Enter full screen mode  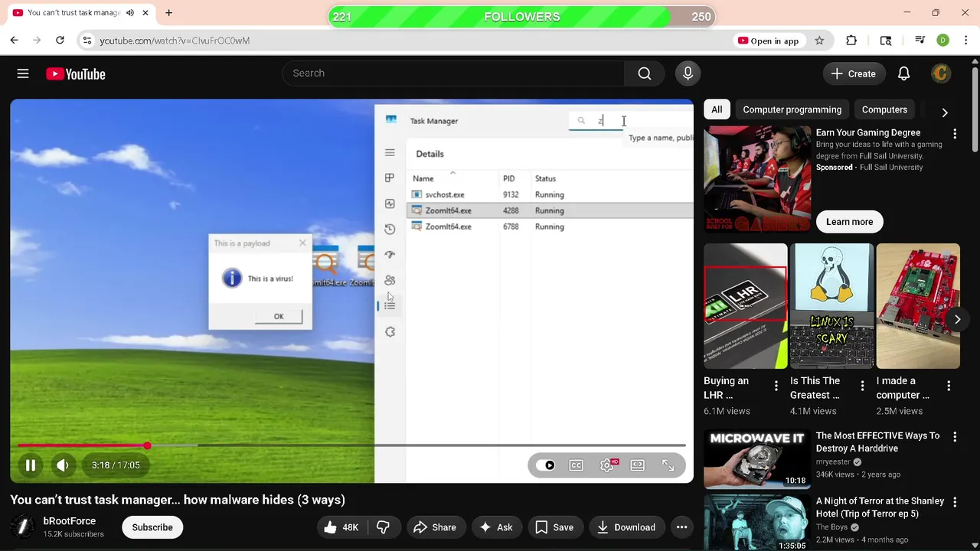point(668,465)
